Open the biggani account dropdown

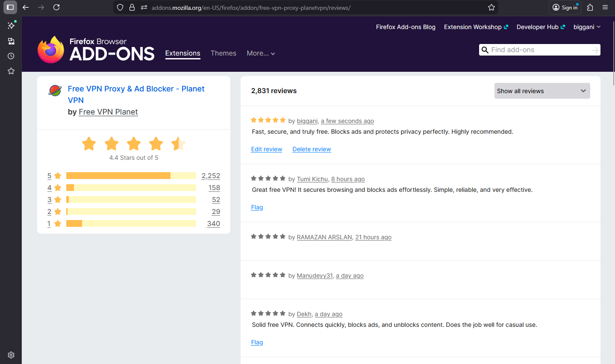(587, 27)
